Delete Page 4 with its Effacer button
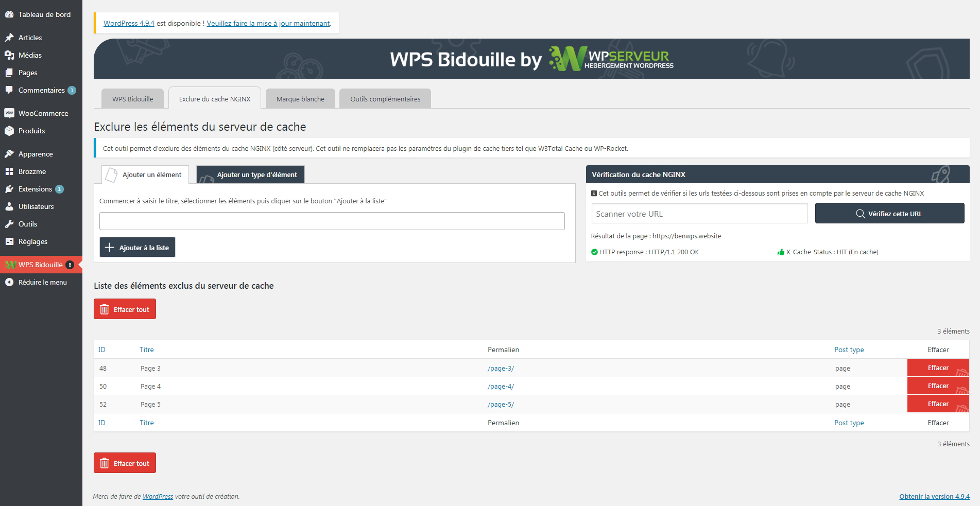Image resolution: width=980 pixels, height=506 pixels. point(938,386)
